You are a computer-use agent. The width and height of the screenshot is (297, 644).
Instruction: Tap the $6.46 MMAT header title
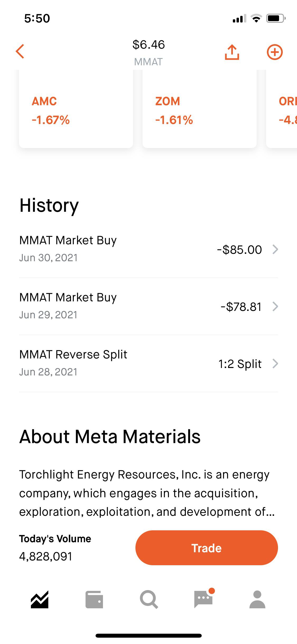[x=148, y=52]
